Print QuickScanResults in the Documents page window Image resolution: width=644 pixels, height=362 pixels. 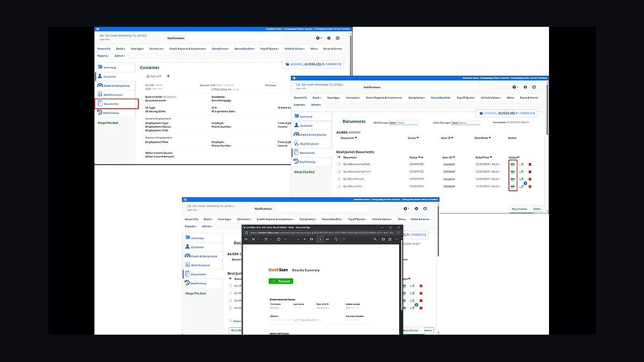click(513, 179)
